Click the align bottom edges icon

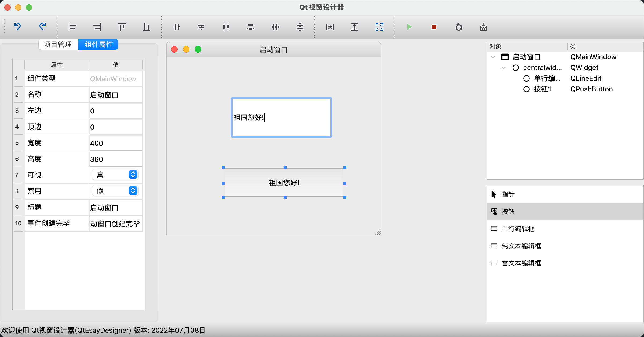click(146, 27)
